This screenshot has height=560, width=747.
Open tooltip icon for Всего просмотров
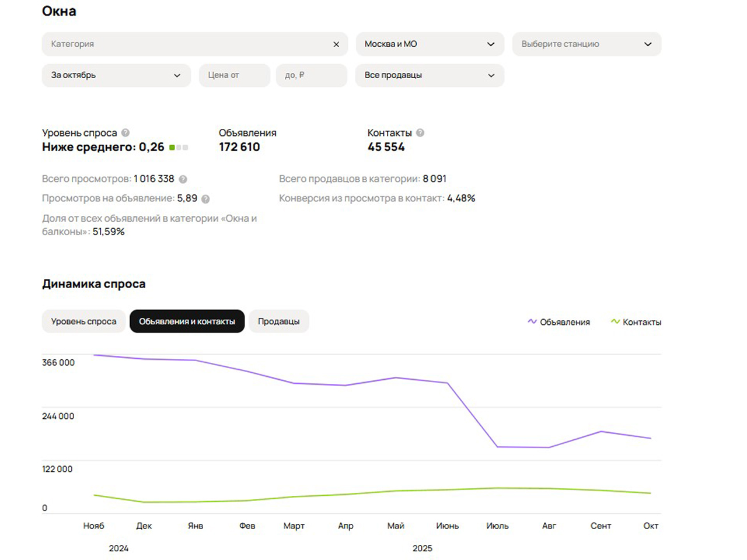click(x=183, y=179)
